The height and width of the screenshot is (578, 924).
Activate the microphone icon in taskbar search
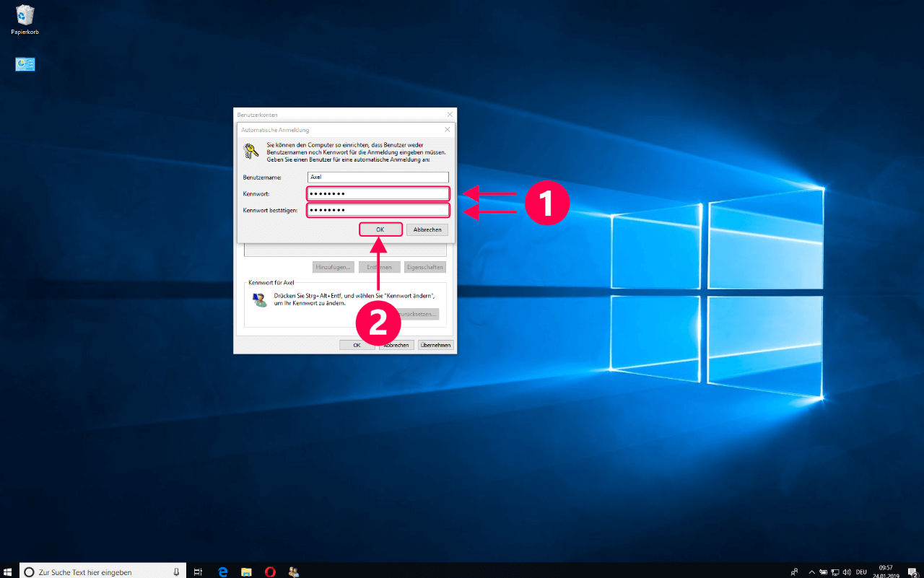176,572
